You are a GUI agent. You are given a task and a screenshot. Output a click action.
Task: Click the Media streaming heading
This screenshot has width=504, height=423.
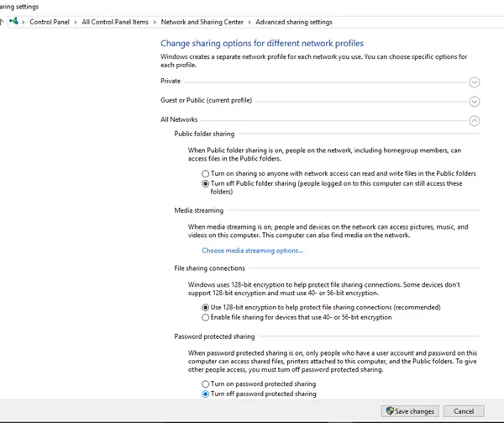pyautogui.click(x=199, y=210)
